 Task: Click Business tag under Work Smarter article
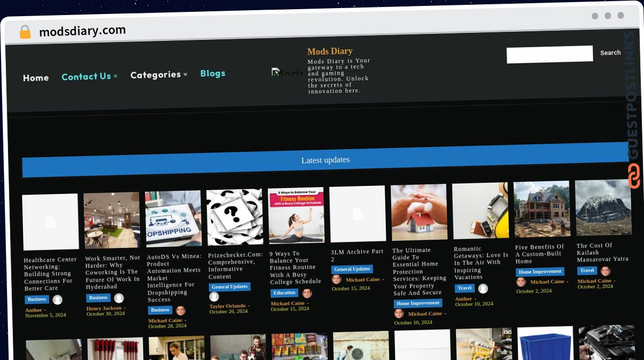98,298
